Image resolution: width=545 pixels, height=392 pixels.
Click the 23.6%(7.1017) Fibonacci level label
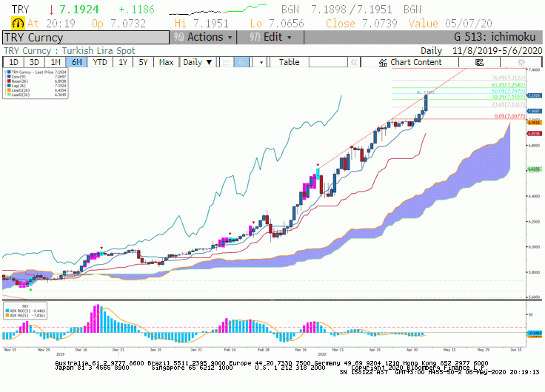(x=508, y=104)
